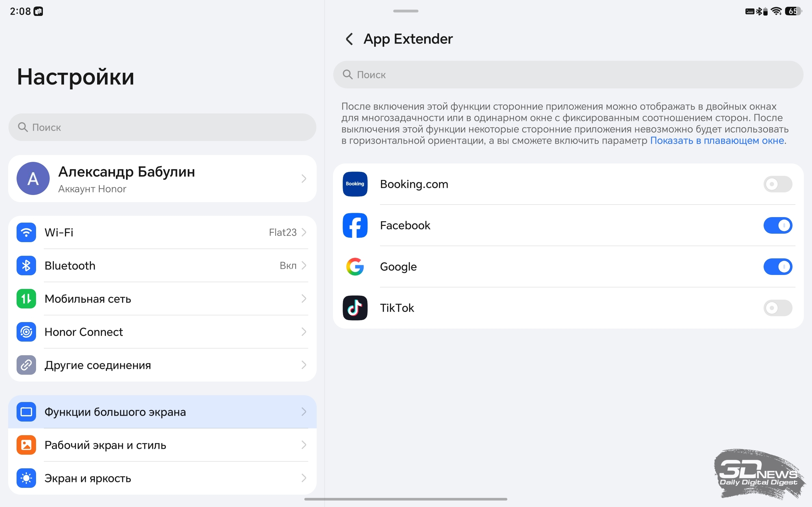812x507 pixels.
Task: Turn off the Google App Extender switch
Action: coord(778,266)
